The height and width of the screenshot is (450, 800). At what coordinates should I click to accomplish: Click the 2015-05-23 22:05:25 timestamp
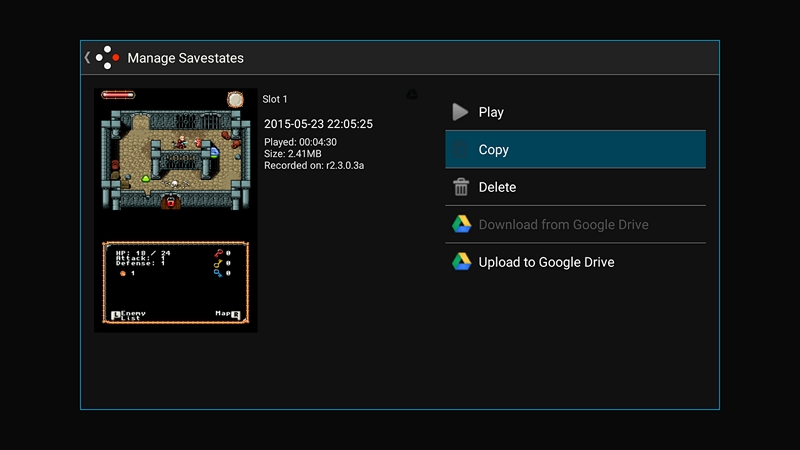tap(318, 124)
